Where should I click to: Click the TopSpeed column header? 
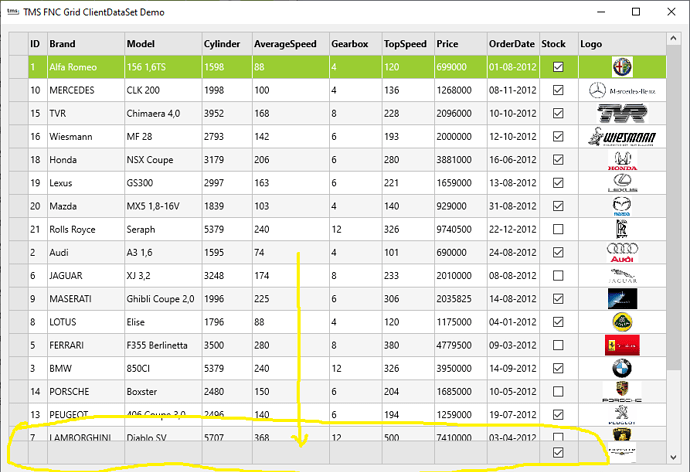tap(408, 44)
